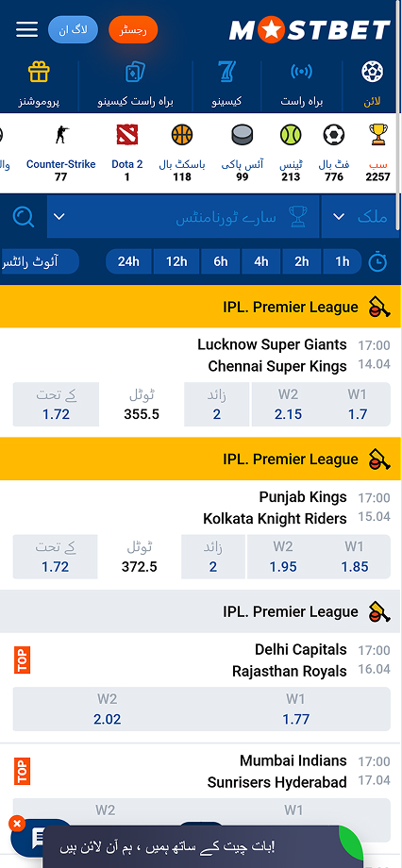The height and width of the screenshot is (868, 402).
Task: Toggle the 6h time filter
Action: point(221,261)
